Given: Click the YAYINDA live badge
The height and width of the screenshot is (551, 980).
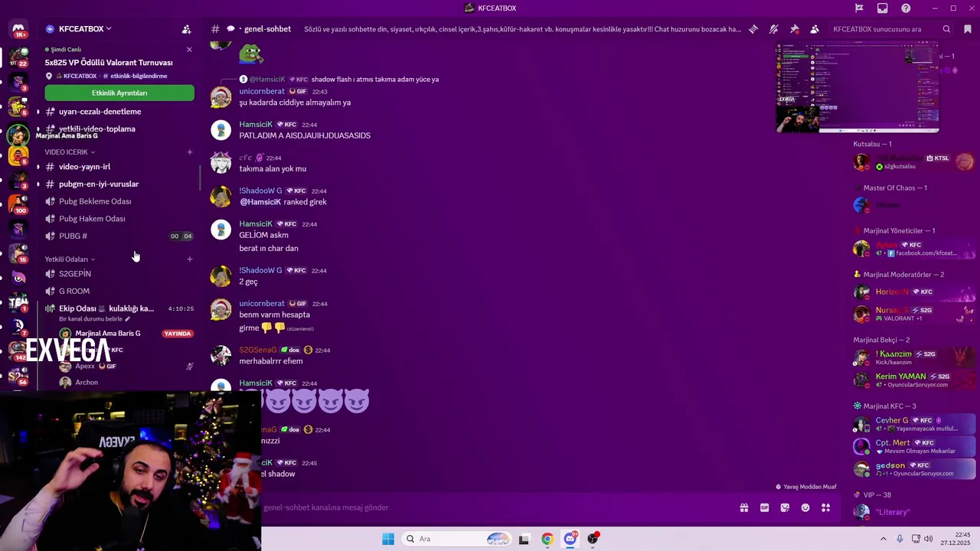Looking at the screenshot, I should click(178, 334).
